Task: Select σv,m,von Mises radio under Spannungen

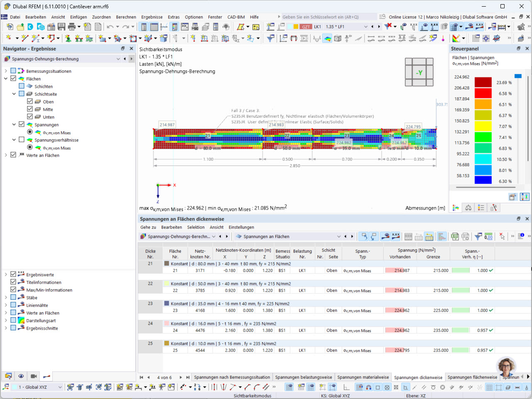Action: pos(30,132)
